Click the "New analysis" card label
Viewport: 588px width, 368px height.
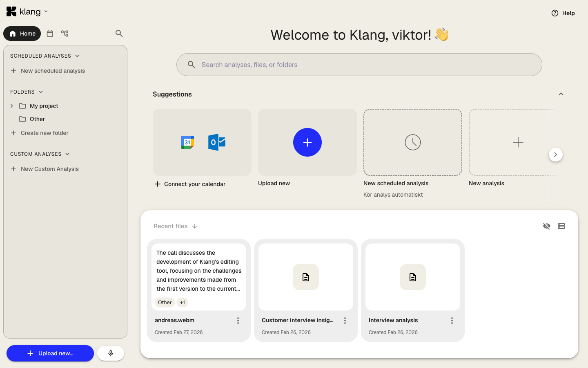486,183
